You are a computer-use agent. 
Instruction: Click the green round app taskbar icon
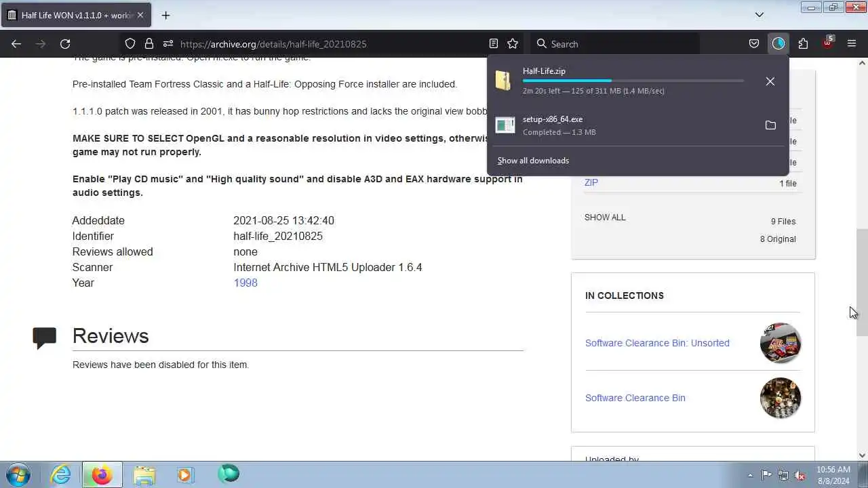tap(229, 474)
